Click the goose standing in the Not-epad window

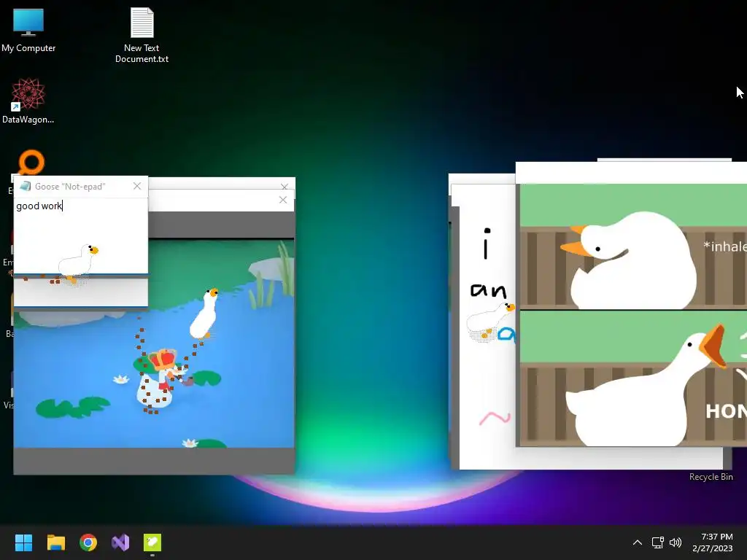pos(78,262)
